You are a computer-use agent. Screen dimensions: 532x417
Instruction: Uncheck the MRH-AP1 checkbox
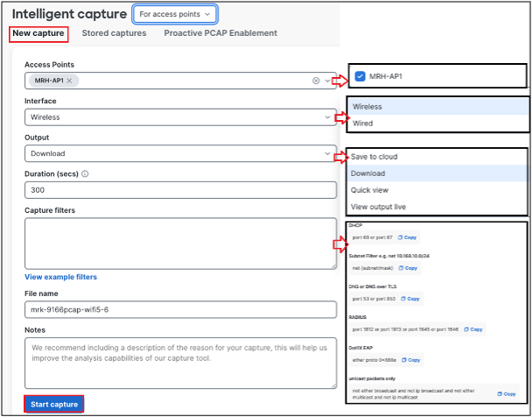(x=360, y=76)
